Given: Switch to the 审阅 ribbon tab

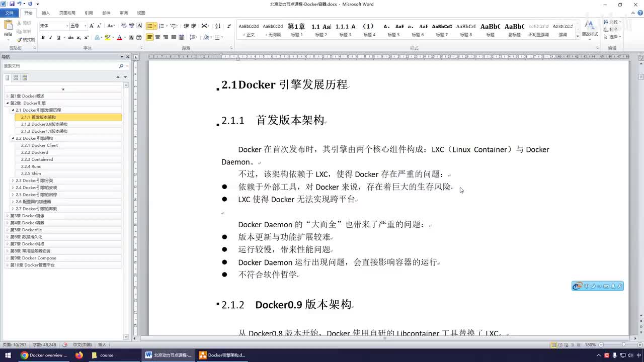Looking at the screenshot, I should (x=124, y=13).
